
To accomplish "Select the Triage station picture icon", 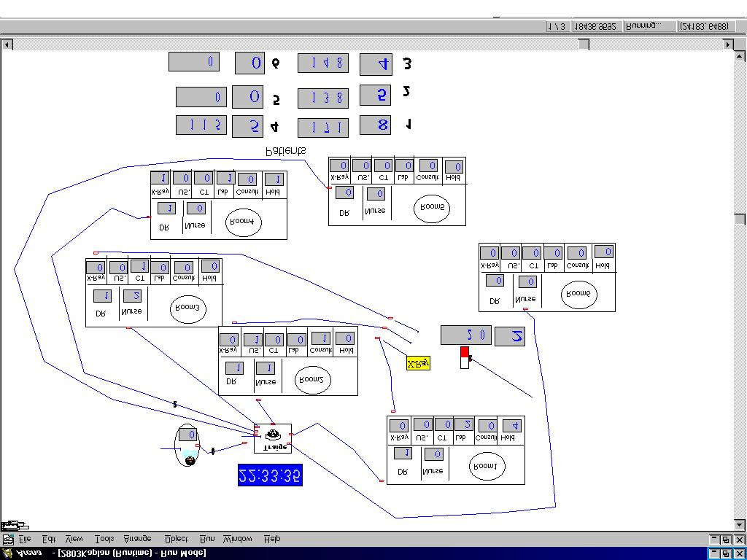I will (x=273, y=435).
